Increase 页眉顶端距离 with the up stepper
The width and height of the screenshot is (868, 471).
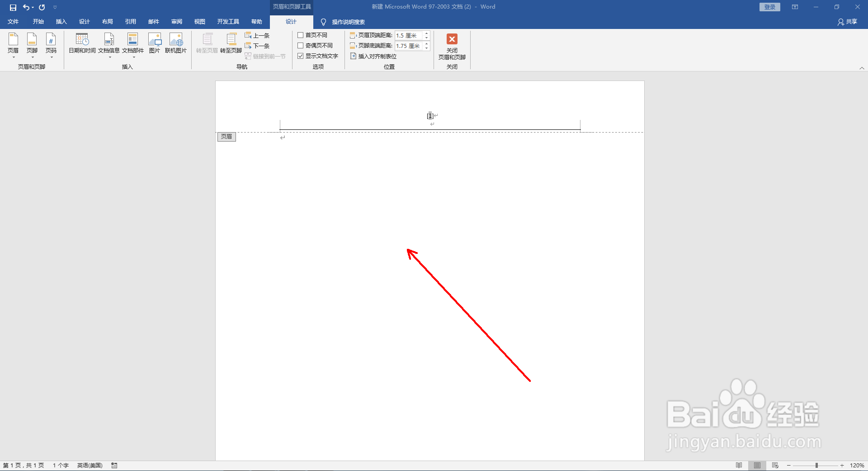(x=426, y=33)
